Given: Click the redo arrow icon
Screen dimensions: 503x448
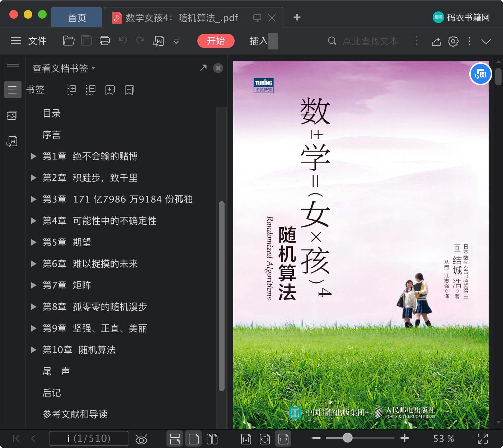Looking at the screenshot, I should [x=140, y=41].
